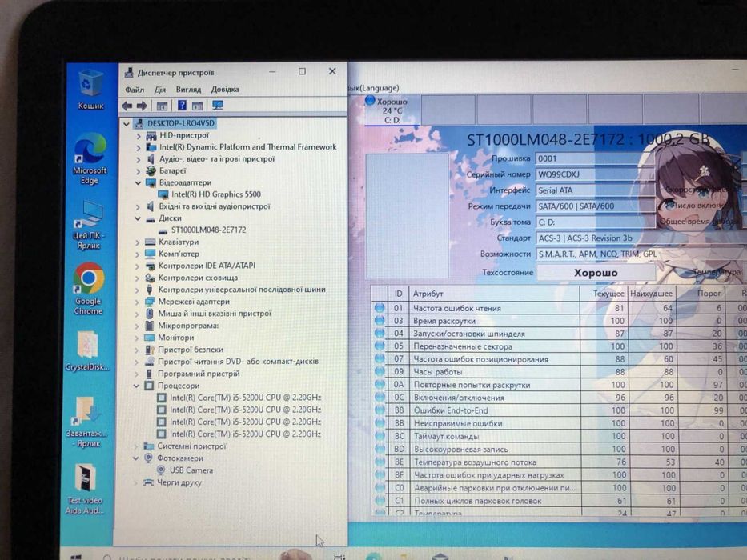Image resolution: width=747 pixels, height=560 pixels.
Task: Click the Атрибут column header
Action: (x=493, y=294)
